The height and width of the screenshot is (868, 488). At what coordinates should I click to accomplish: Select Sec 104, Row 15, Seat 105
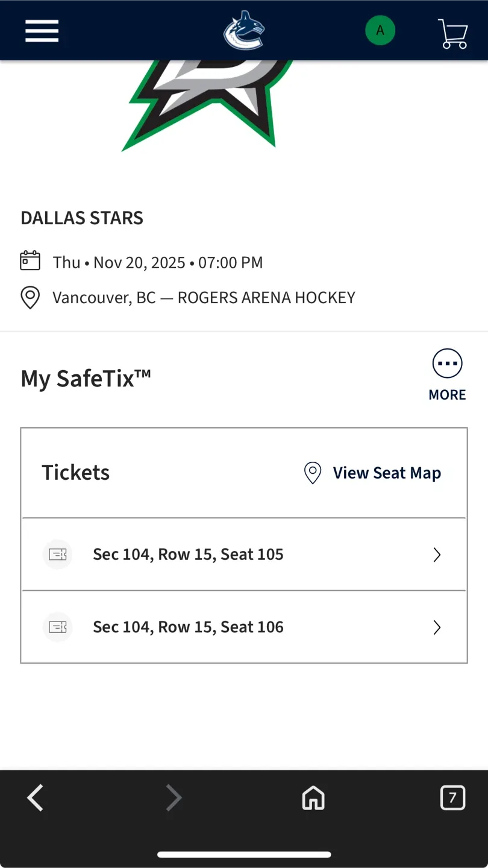point(188,555)
